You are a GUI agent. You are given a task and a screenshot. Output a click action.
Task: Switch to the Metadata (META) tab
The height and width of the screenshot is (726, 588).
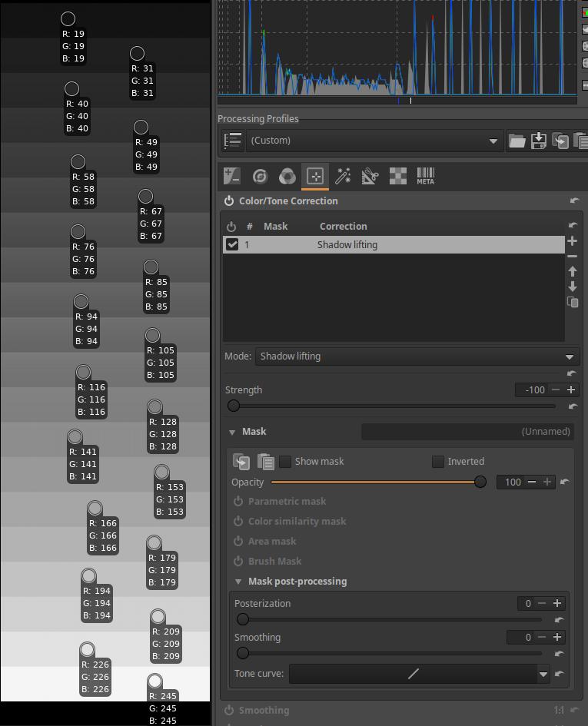click(425, 177)
